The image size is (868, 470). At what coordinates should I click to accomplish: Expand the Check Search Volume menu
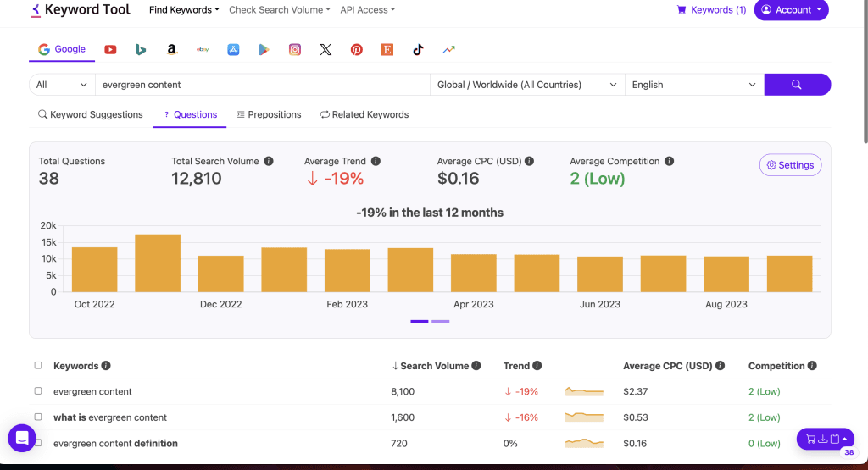[x=280, y=10]
